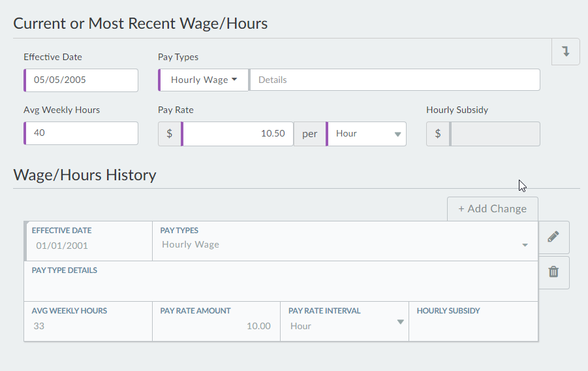588x371 pixels.
Task: Open history Pay Types dropdown arrow
Action: pyautogui.click(x=525, y=245)
